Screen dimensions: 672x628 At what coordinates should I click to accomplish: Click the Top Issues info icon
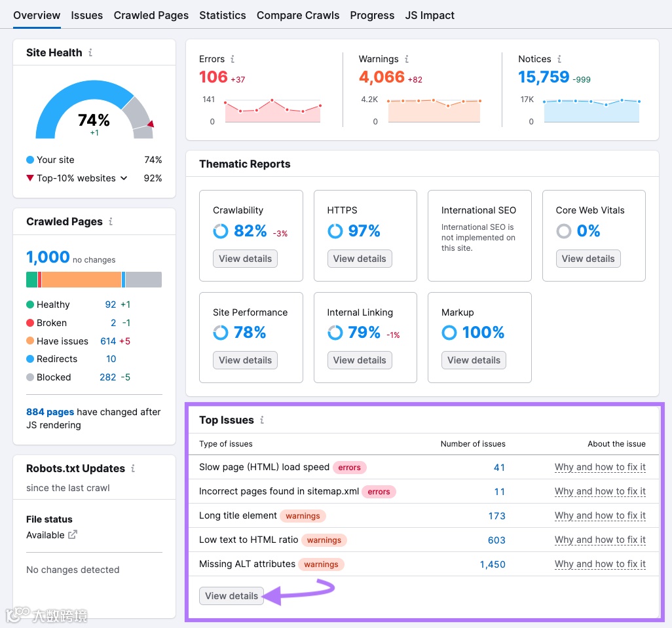[262, 420]
